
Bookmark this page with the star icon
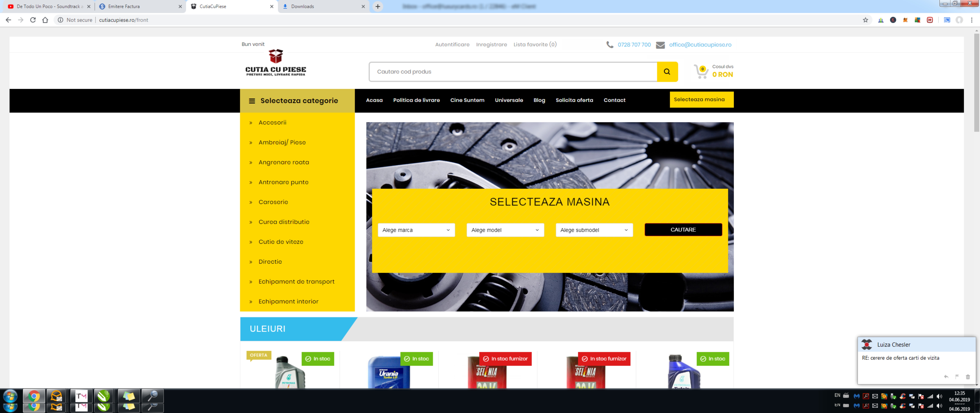point(866,20)
